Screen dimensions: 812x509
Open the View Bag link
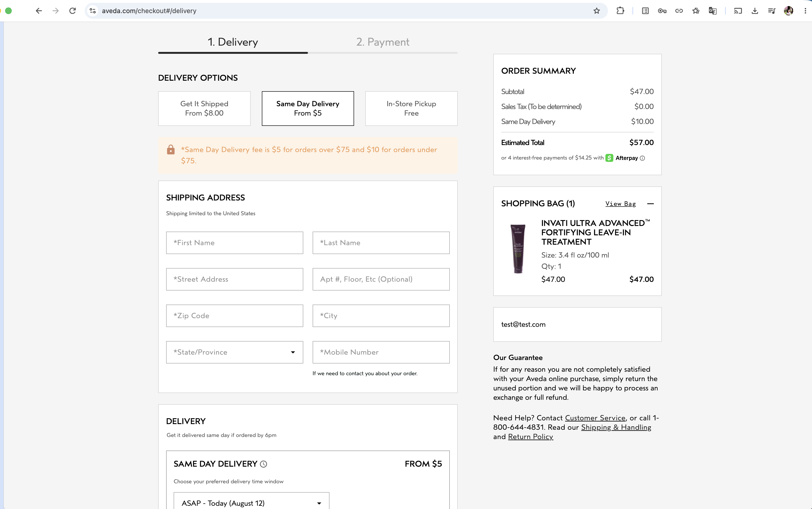point(620,204)
